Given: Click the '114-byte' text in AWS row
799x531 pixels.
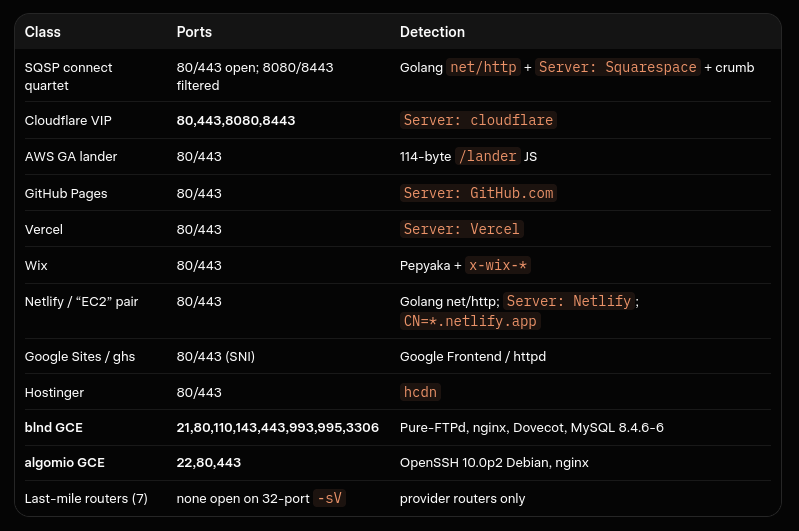Looking at the screenshot, I should point(425,156).
